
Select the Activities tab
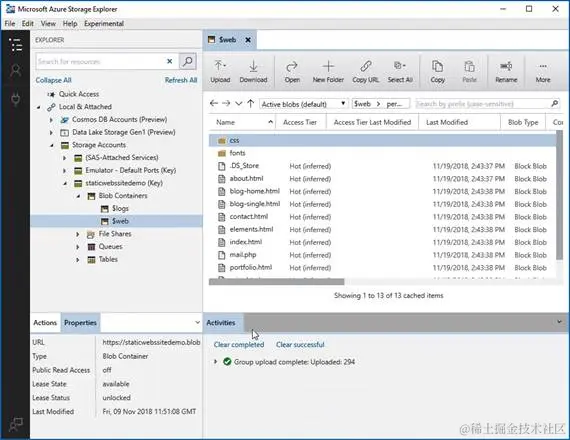221,323
